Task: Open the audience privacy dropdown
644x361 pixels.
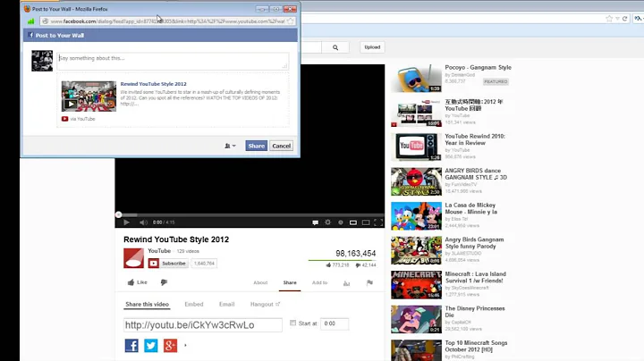Action: point(230,146)
